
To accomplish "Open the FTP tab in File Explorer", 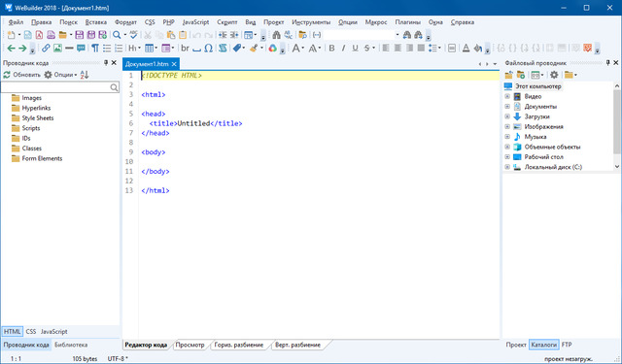I will pyautogui.click(x=567, y=345).
